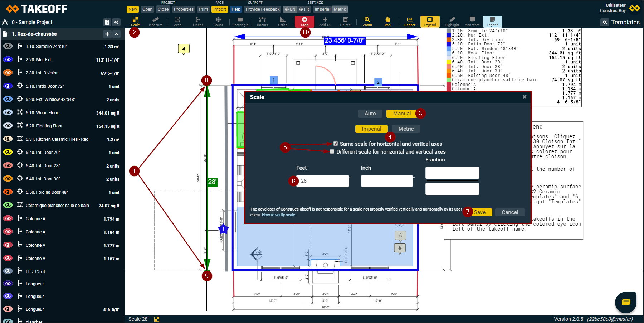
Task: Select the Area takeoff tool
Action: tap(177, 21)
